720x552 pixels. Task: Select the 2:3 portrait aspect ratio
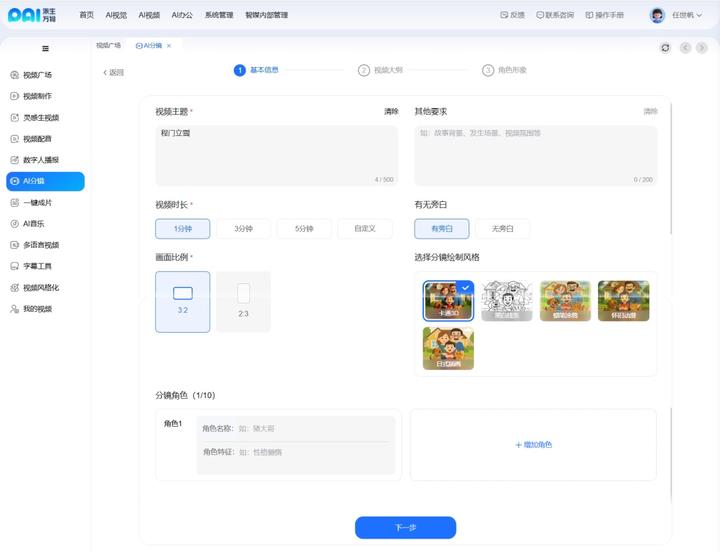point(243,301)
